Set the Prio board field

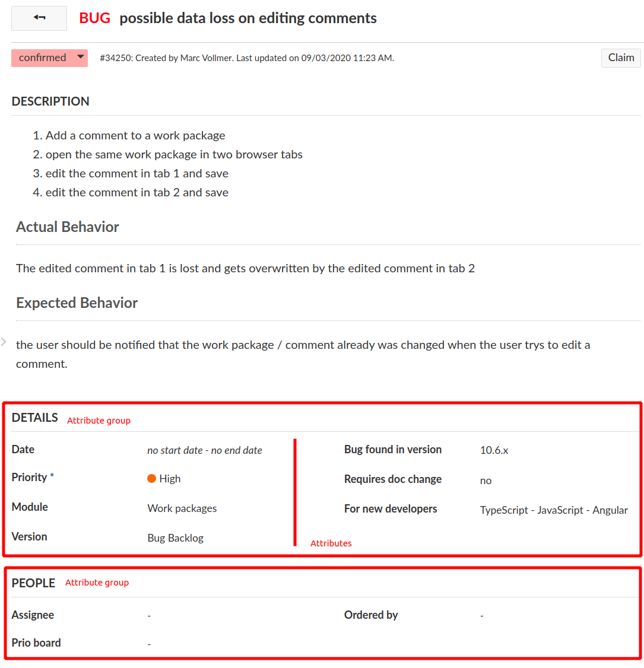click(x=150, y=644)
